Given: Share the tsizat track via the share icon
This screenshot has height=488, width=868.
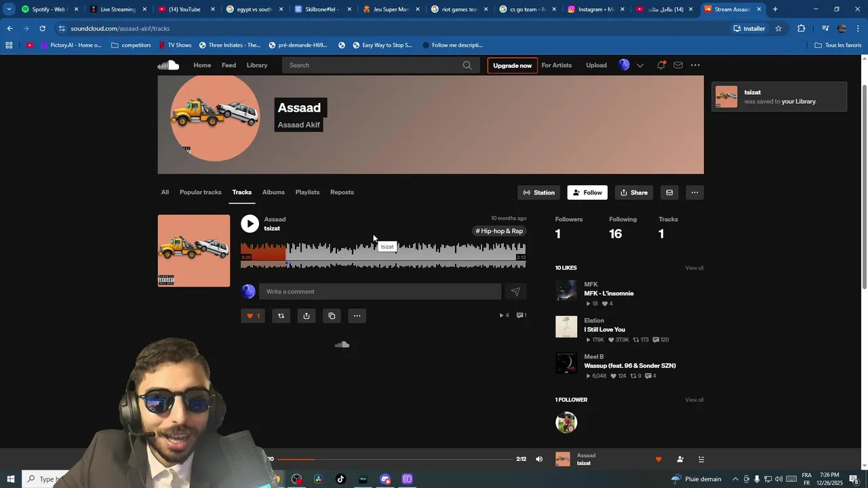Looking at the screenshot, I should click(x=307, y=316).
